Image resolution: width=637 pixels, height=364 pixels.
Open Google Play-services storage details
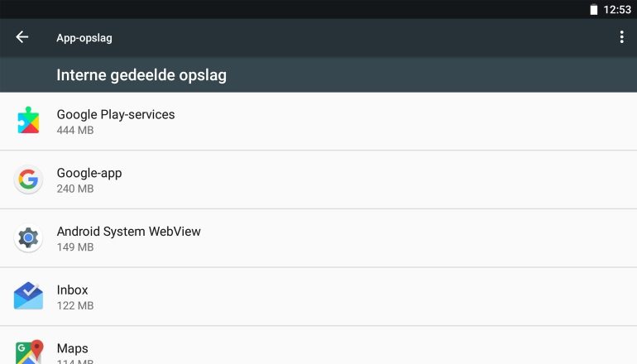331,122
